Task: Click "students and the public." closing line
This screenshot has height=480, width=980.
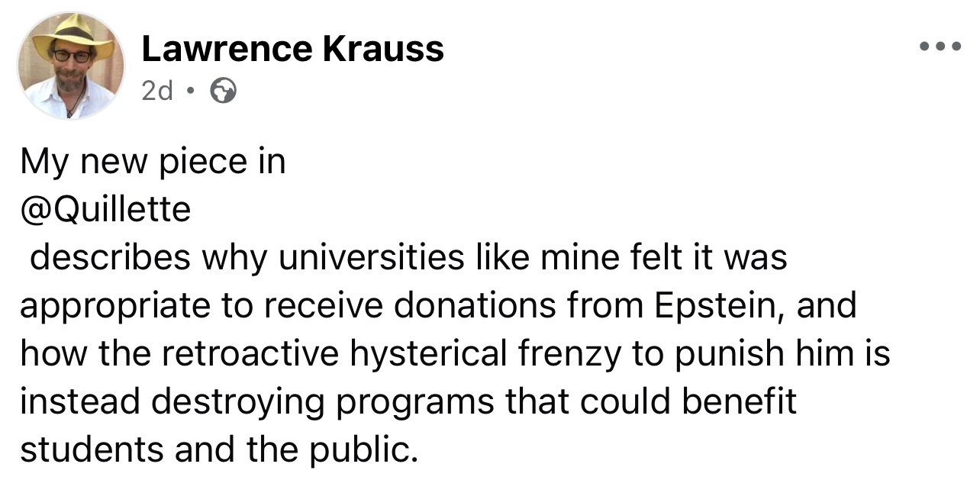Action: tap(219, 449)
